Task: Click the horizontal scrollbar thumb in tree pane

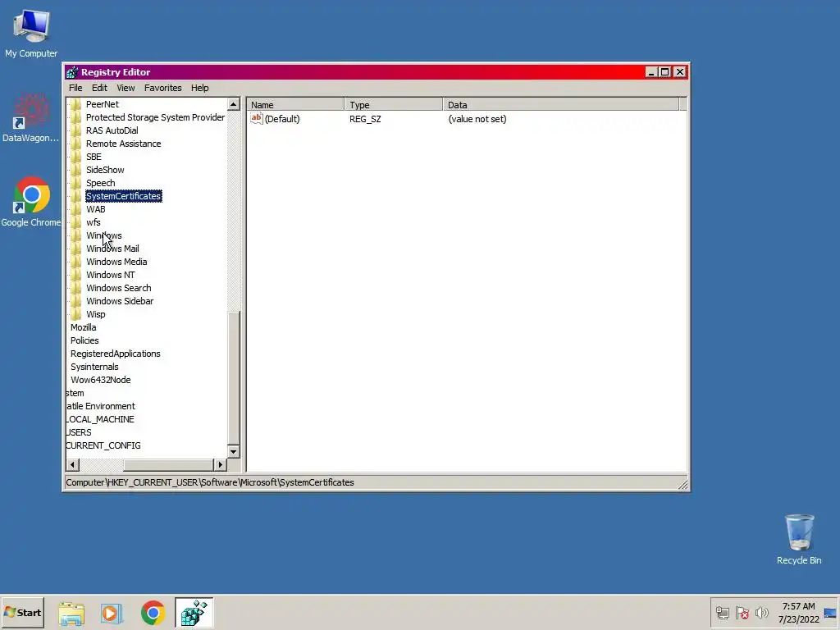Action: coord(168,464)
